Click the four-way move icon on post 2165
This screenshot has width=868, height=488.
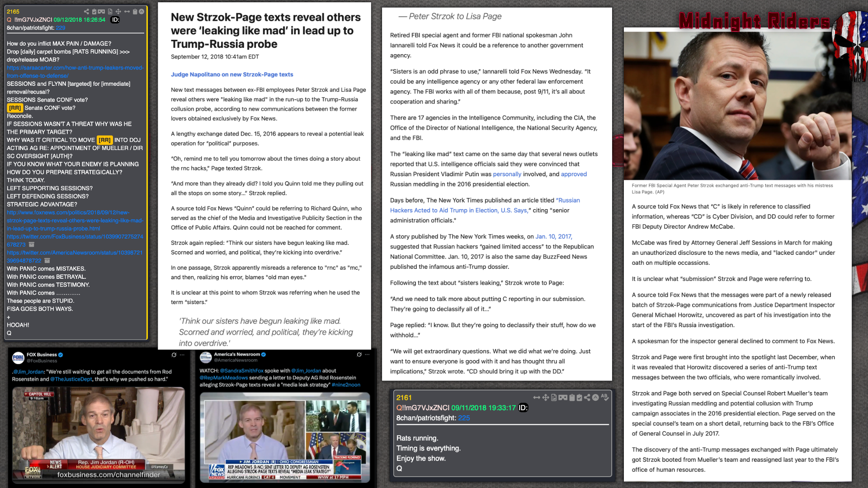(118, 11)
